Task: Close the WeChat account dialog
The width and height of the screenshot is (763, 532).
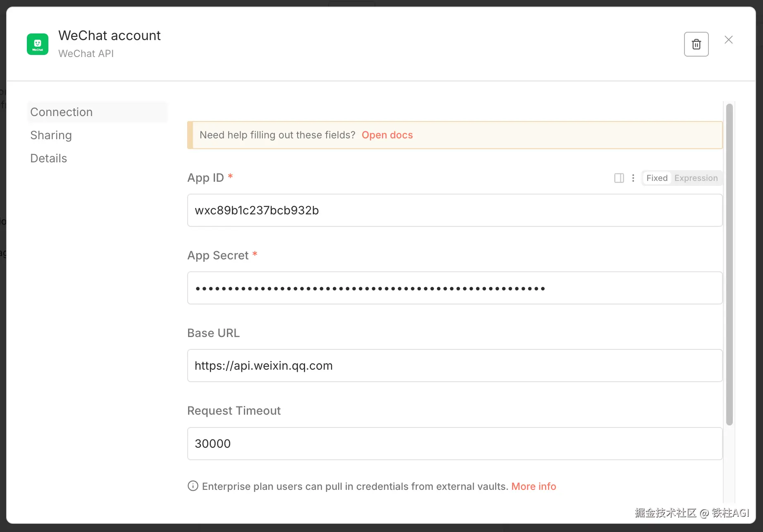Action: coord(728,40)
